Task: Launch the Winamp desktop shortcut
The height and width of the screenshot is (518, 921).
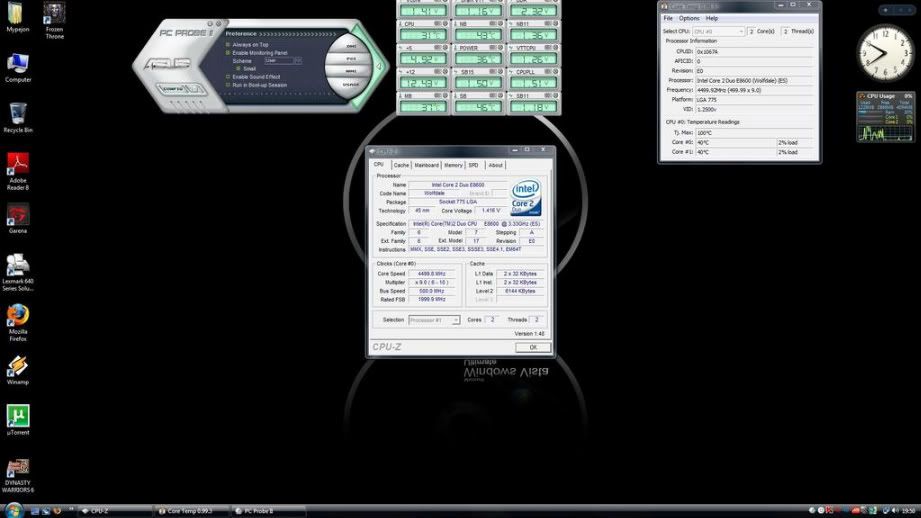Action: 18,369
